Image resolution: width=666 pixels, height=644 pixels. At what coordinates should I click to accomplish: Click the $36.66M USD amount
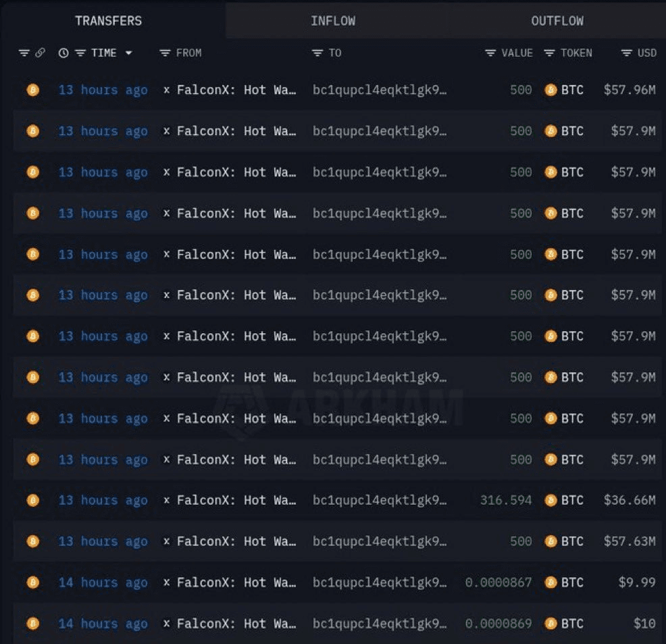pyautogui.click(x=630, y=501)
